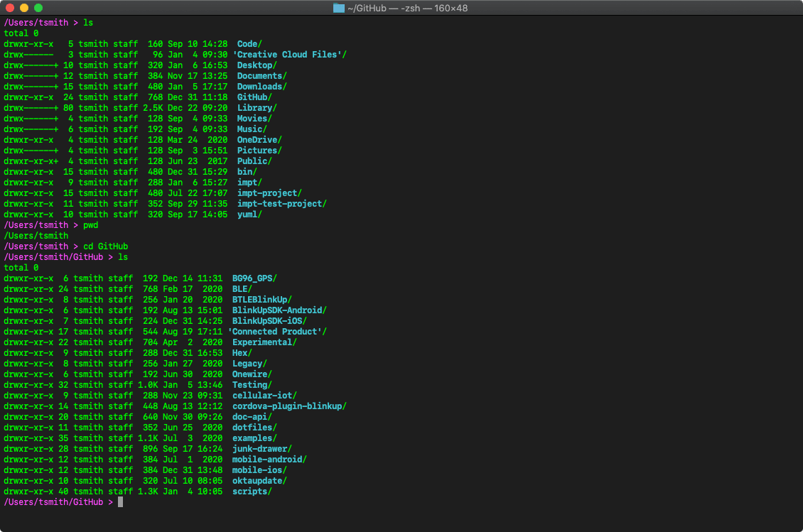Select the Experimental/ directory
Image resolution: width=803 pixels, height=532 pixels.
point(264,342)
